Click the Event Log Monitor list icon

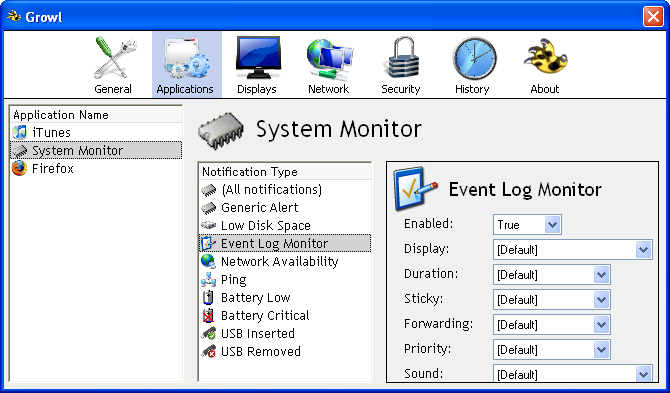click(x=208, y=243)
